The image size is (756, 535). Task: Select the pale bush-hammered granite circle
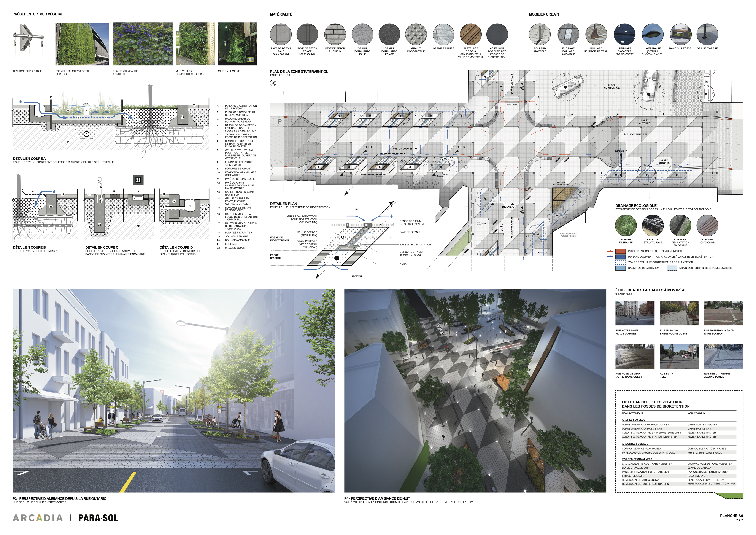(362, 34)
